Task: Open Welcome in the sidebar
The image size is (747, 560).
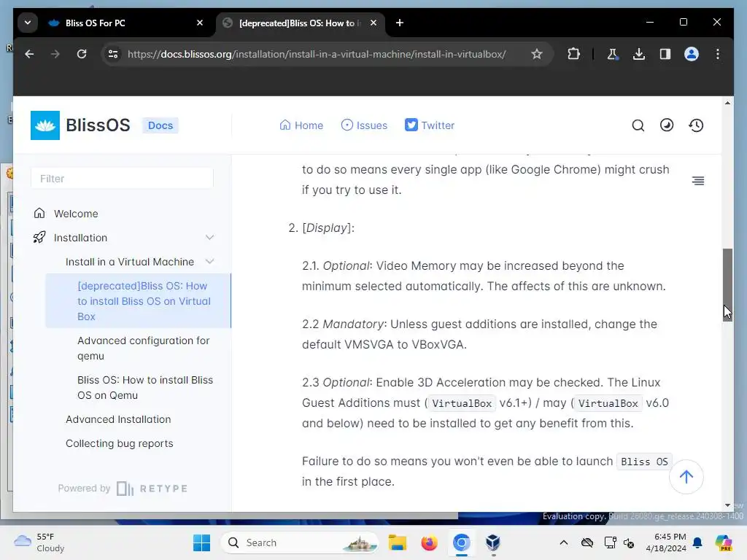Action: pyautogui.click(x=76, y=214)
